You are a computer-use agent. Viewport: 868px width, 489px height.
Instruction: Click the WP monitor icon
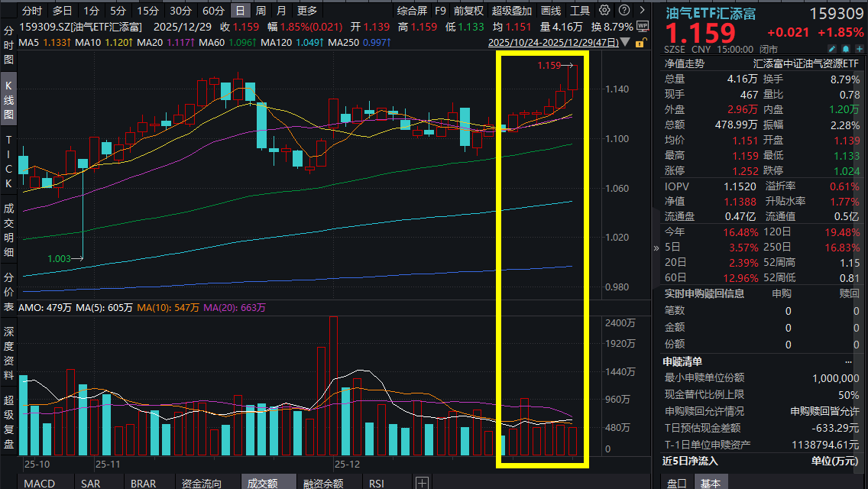point(643,26)
